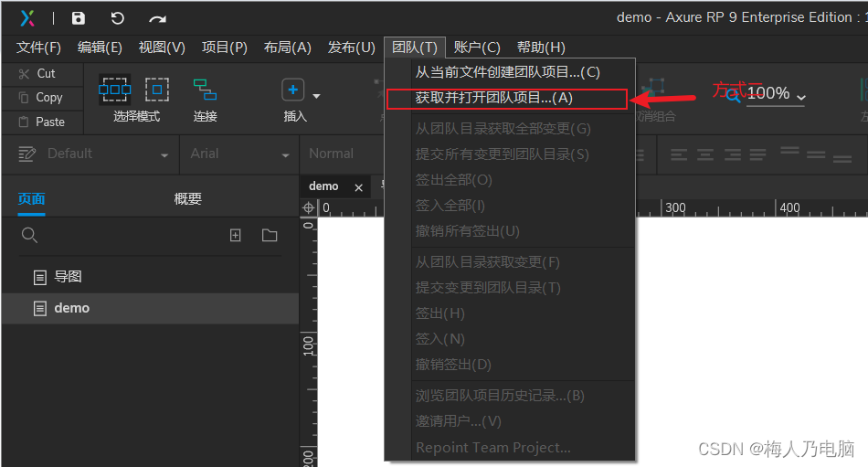This screenshot has height=467, width=868.
Task: Select the contained selection mode icon
Action: [x=157, y=90]
